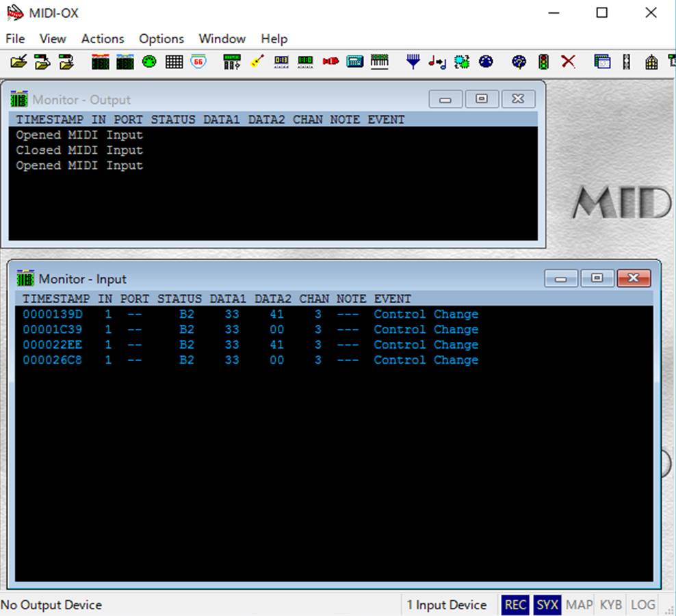Screen dimensions: 676x616
Task: Open the File menu
Action: click(15, 39)
